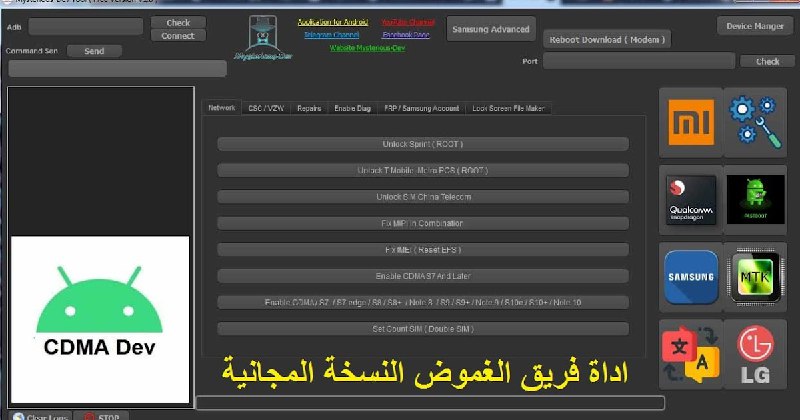800x420 pixels.
Task: Switch to the CSC / VZW tab
Action: click(266, 108)
